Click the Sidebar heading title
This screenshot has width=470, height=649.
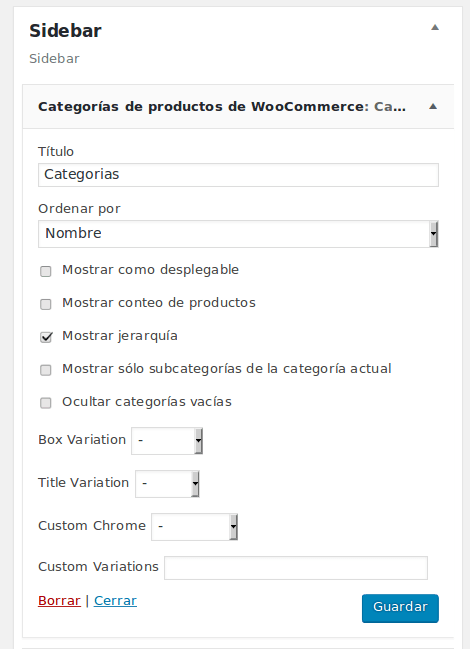65,31
